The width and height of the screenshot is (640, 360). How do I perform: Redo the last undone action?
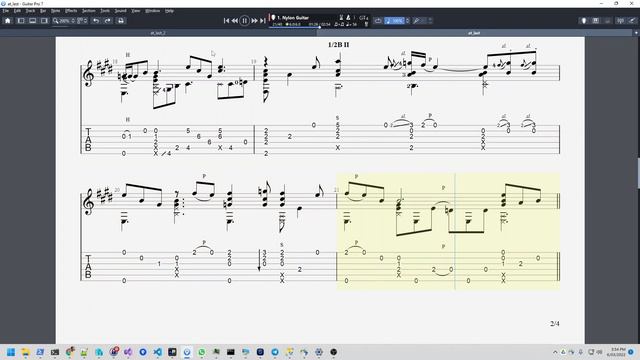(108, 21)
